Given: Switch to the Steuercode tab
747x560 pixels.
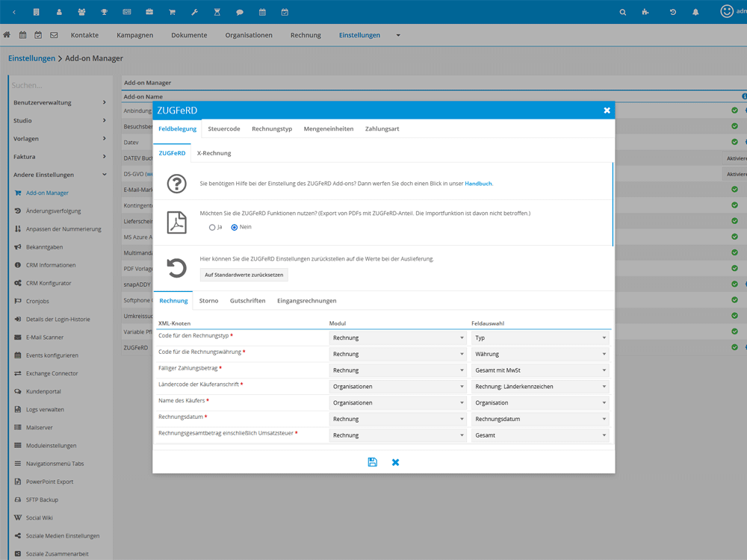Looking at the screenshot, I should [224, 128].
